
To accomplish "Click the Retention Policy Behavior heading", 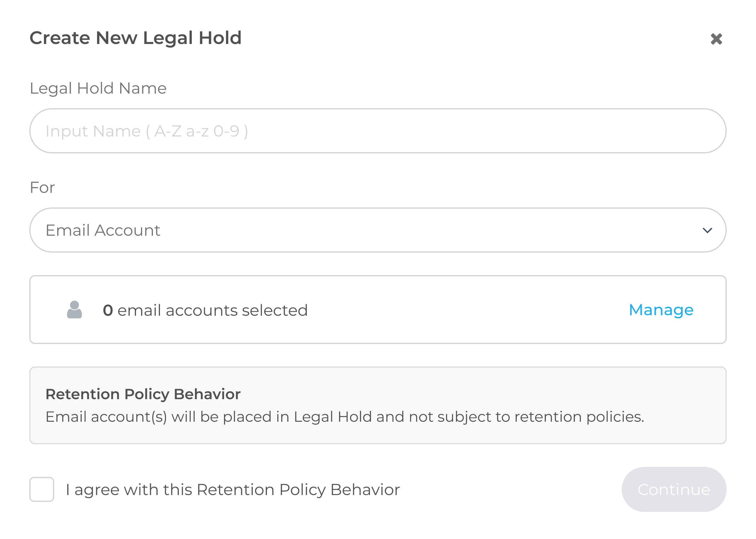I will (x=143, y=394).
